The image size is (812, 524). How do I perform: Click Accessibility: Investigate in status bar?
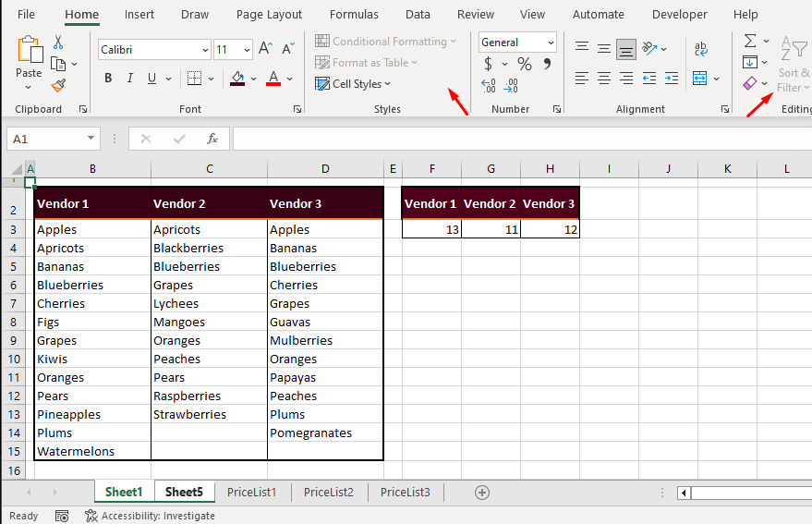[x=151, y=516]
